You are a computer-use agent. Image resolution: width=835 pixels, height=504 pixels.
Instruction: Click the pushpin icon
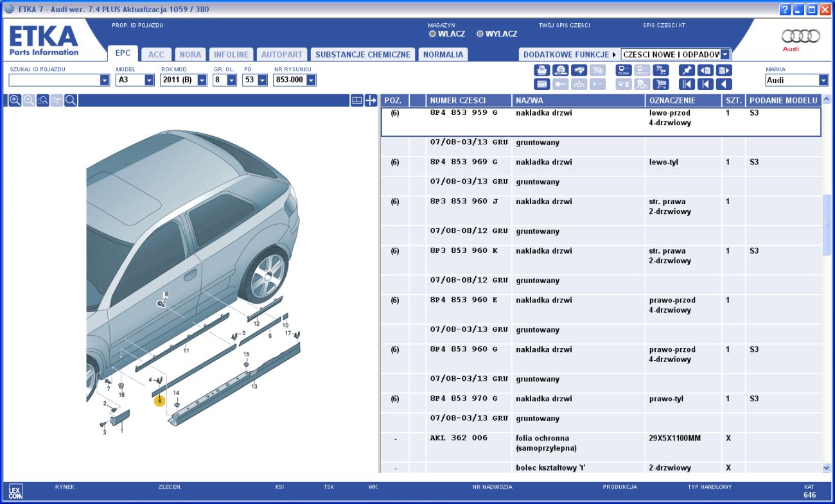coord(687,70)
